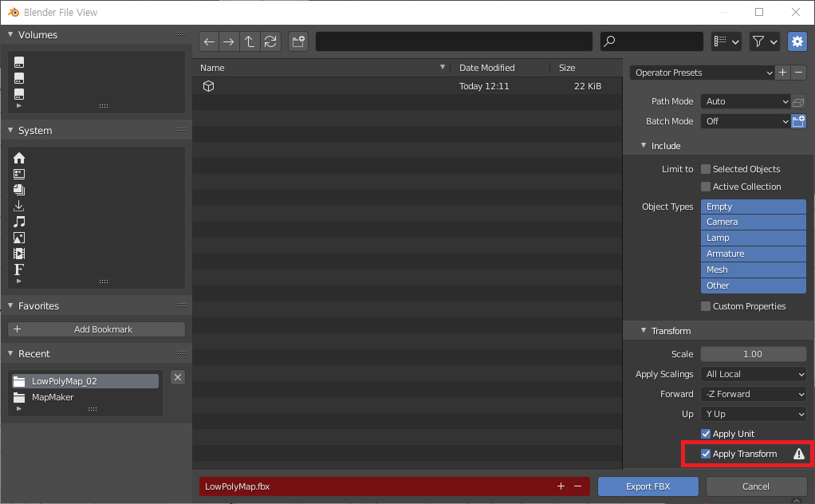Toggle Armature object type
This screenshot has width=815, height=504.
click(753, 254)
